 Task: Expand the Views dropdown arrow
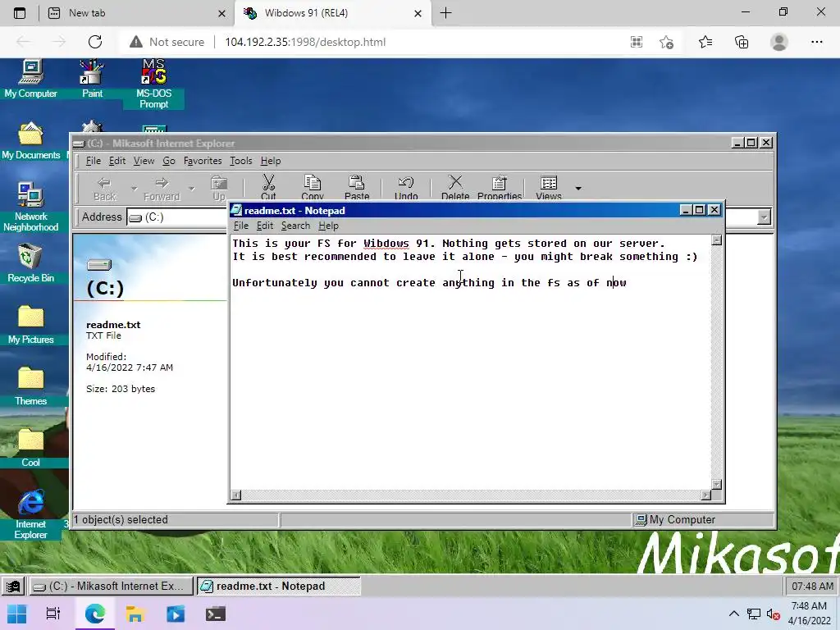point(578,189)
